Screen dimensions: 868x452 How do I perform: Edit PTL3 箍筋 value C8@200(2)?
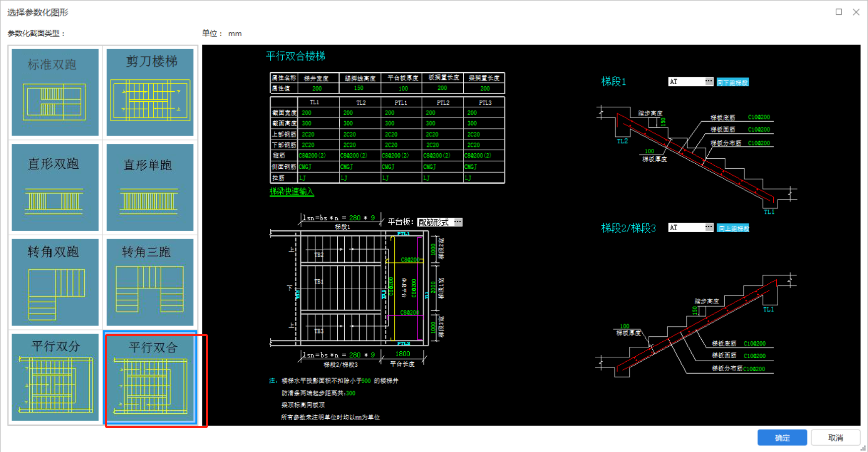coord(478,156)
